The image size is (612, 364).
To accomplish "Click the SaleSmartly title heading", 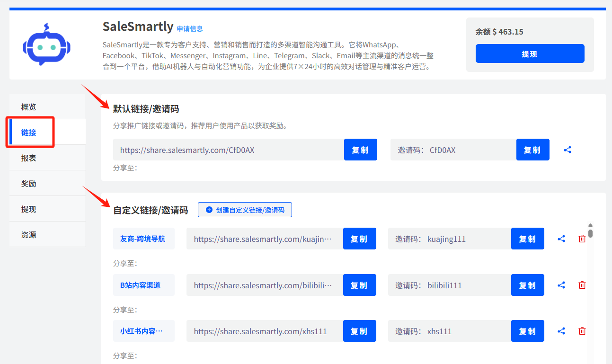I will [x=138, y=27].
